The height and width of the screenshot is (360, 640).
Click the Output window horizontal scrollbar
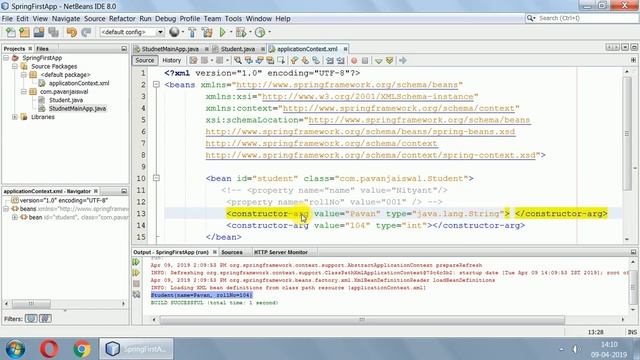[362, 320]
